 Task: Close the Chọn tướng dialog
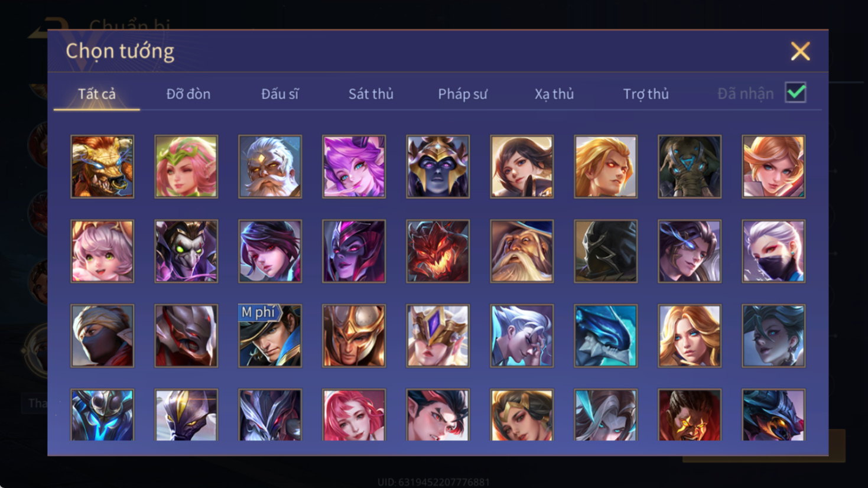click(x=801, y=51)
